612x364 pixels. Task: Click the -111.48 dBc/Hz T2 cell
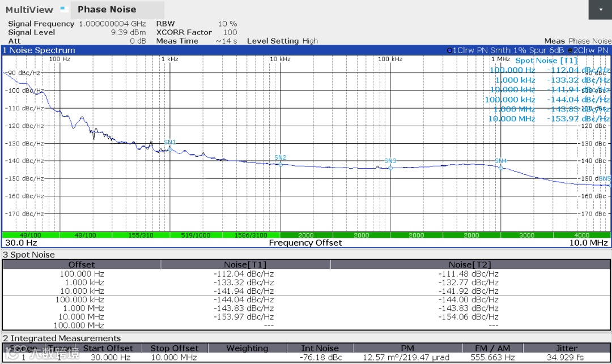[469, 274]
